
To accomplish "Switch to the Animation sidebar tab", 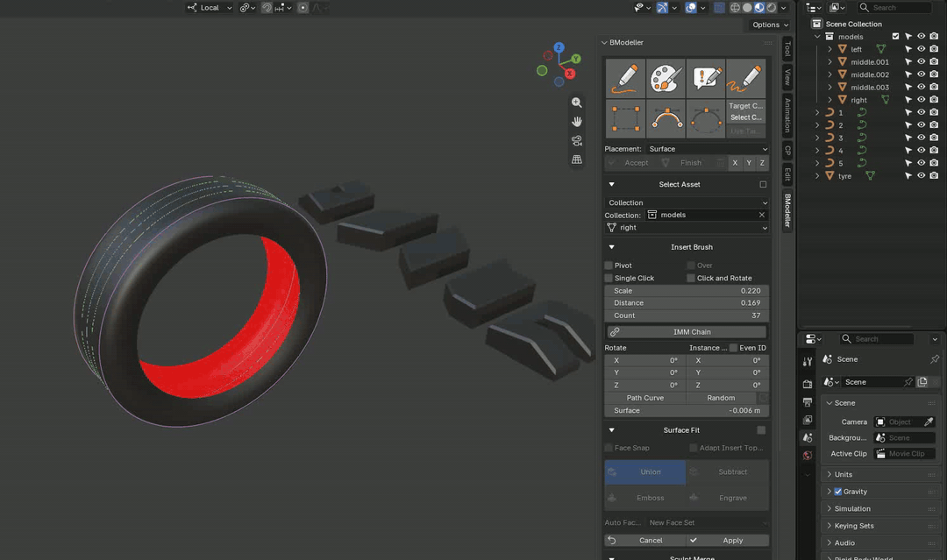I will coord(787,115).
